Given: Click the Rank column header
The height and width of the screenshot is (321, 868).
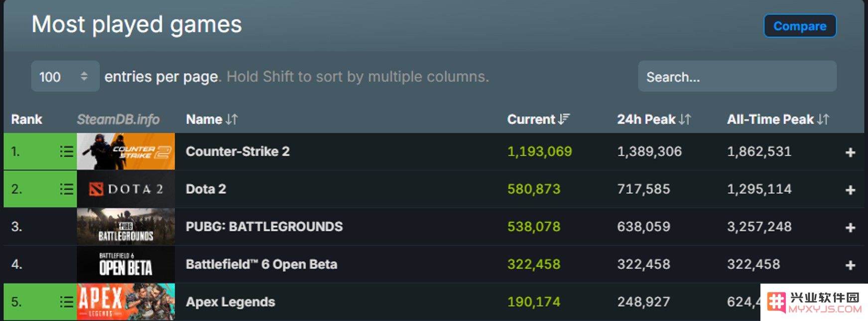Looking at the screenshot, I should pos(27,120).
